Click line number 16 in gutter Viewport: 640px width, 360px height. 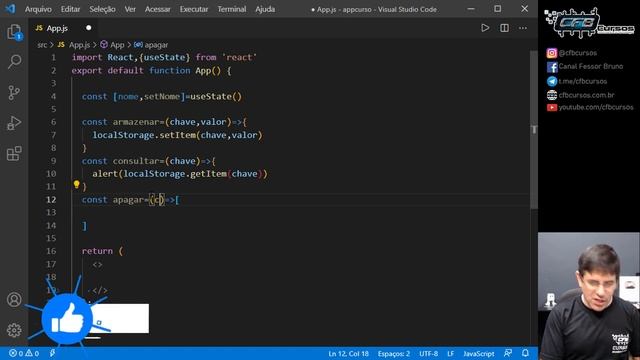[51, 251]
